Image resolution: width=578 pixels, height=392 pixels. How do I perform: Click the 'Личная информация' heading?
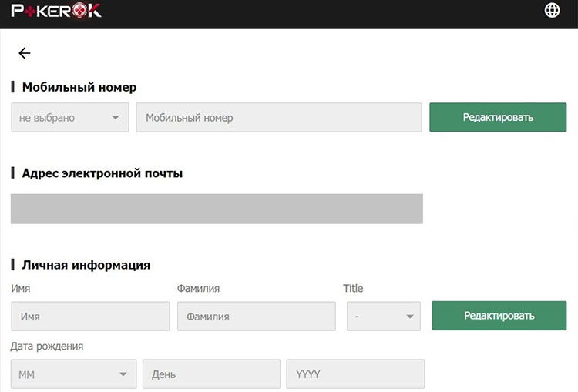[86, 265]
